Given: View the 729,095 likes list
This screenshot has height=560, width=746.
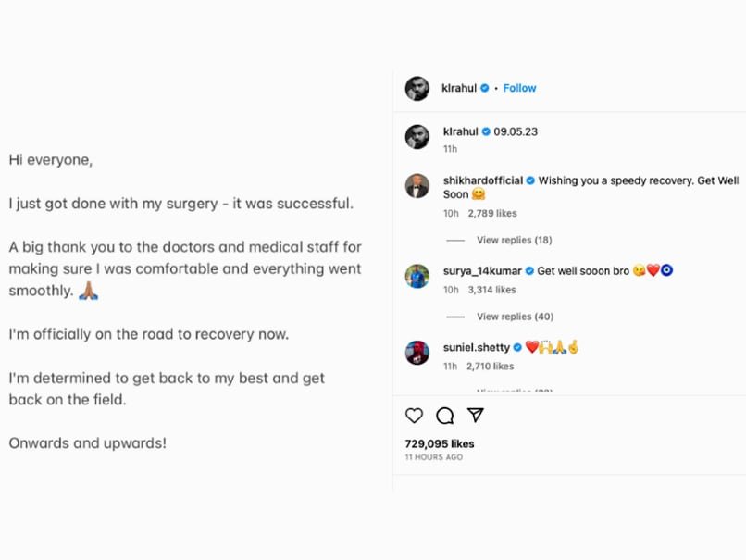Looking at the screenshot, I should (x=440, y=443).
